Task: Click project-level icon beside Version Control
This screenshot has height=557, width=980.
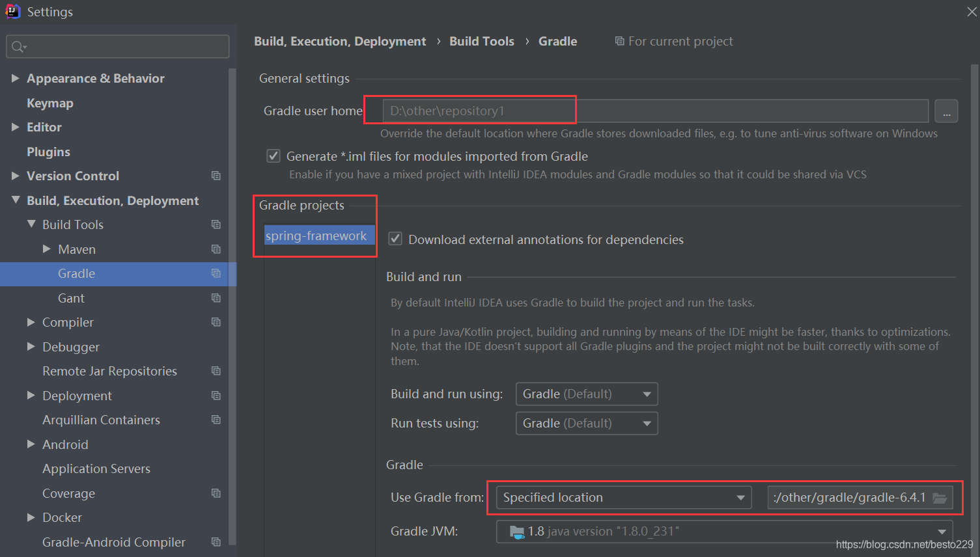Action: (x=216, y=176)
